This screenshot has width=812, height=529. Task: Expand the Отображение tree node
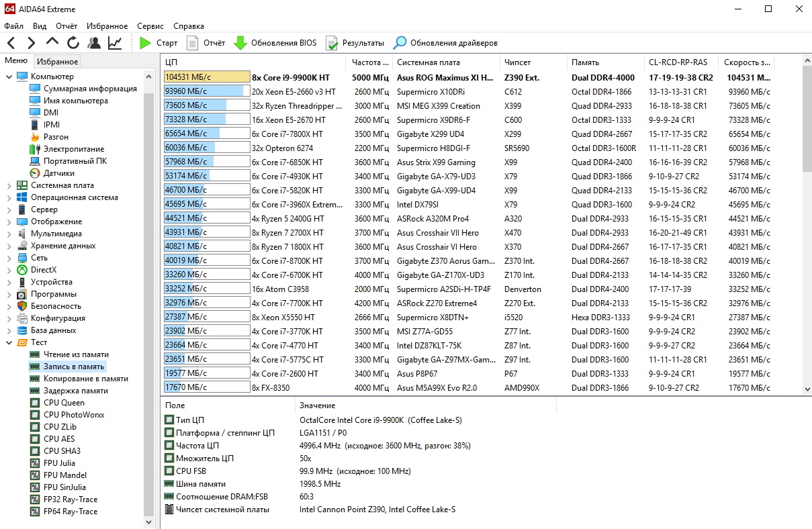point(9,222)
